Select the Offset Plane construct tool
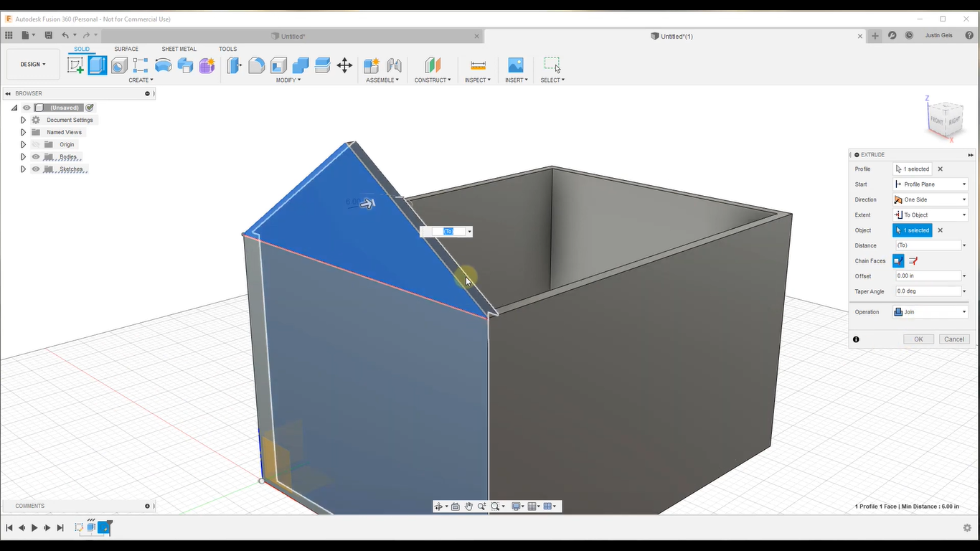The height and width of the screenshot is (551, 980). [x=433, y=65]
